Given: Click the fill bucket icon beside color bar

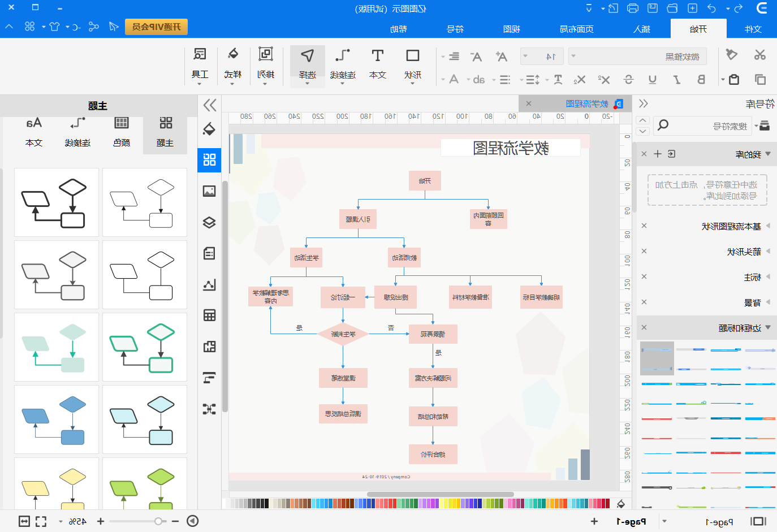Looking at the screenshot, I should point(621,504).
